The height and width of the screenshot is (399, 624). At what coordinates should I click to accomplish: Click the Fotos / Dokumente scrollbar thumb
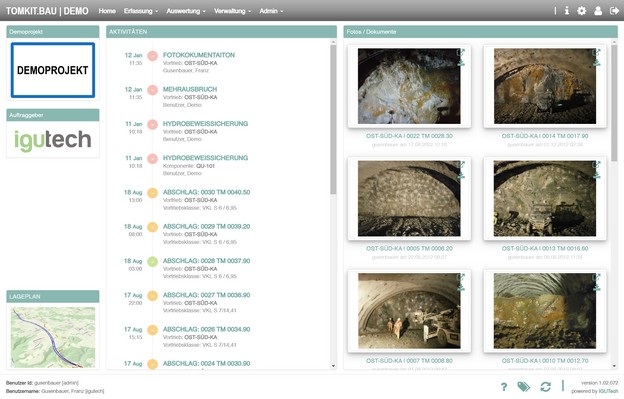click(x=614, y=103)
